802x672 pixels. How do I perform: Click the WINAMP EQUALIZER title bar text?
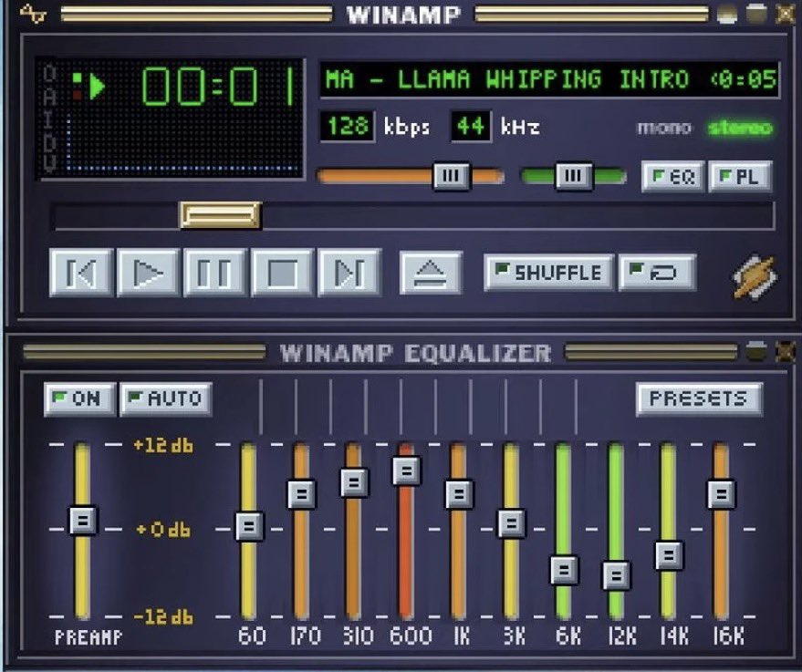click(x=415, y=353)
